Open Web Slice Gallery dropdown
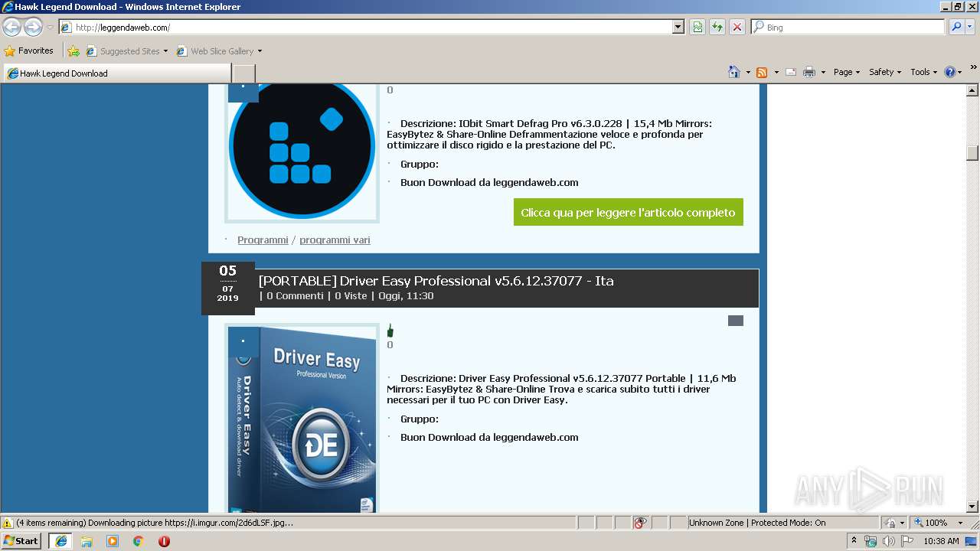The image size is (980, 551). (219, 51)
